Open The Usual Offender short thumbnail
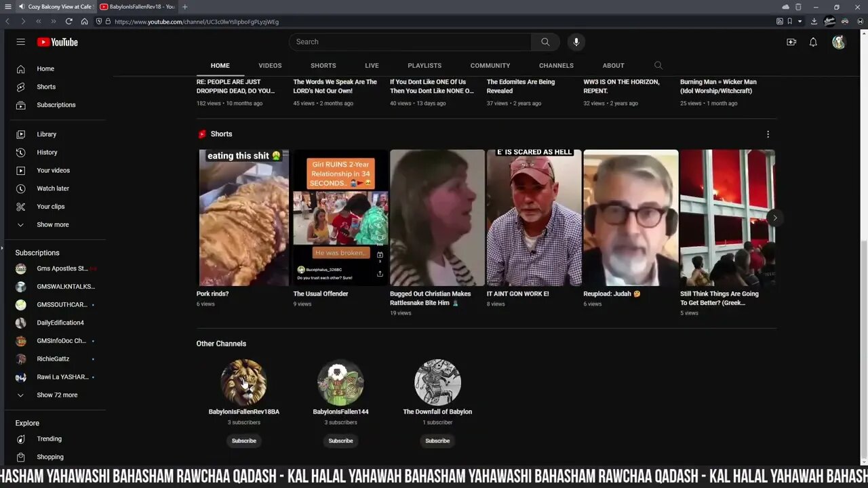The image size is (868, 488). click(x=340, y=218)
